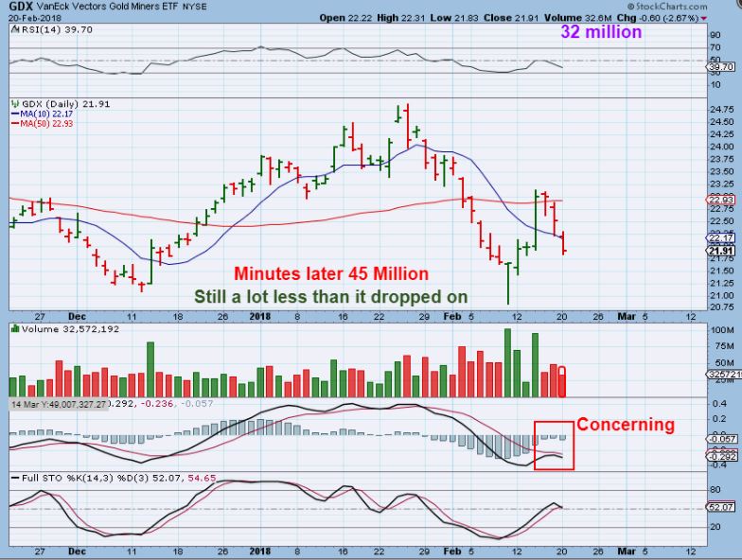Click the Dec label on the bottom date axis
Screen dimensions: 742x560
coord(78,551)
